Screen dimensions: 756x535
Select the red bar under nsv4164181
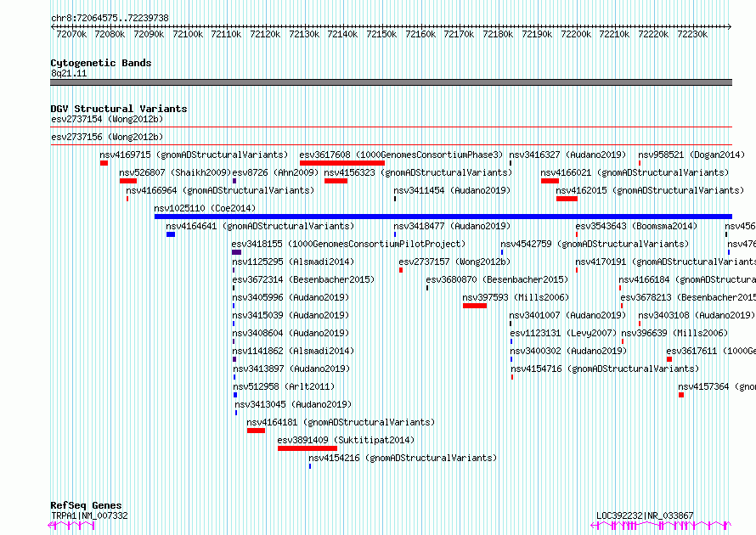click(x=256, y=431)
